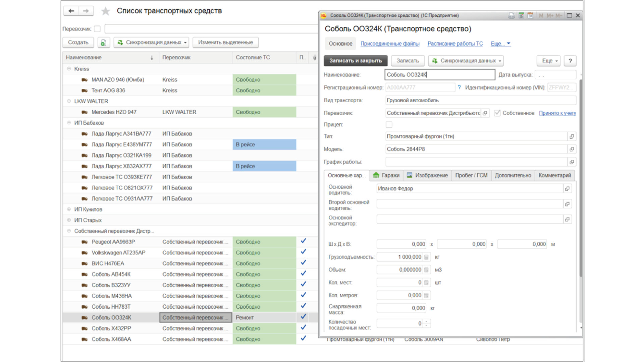Click the green refresh document icon near Создать
The width and height of the screenshot is (644, 362).
click(104, 43)
